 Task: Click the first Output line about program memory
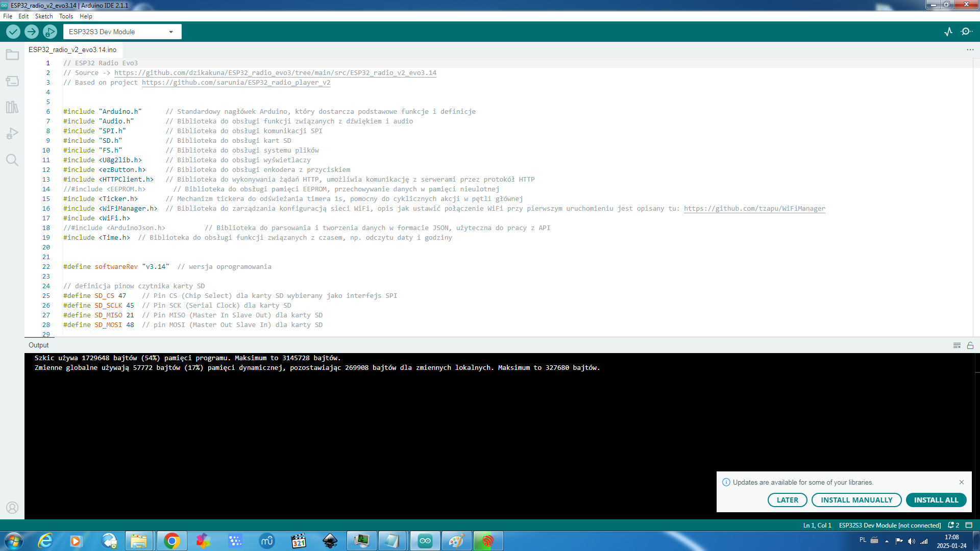188,358
